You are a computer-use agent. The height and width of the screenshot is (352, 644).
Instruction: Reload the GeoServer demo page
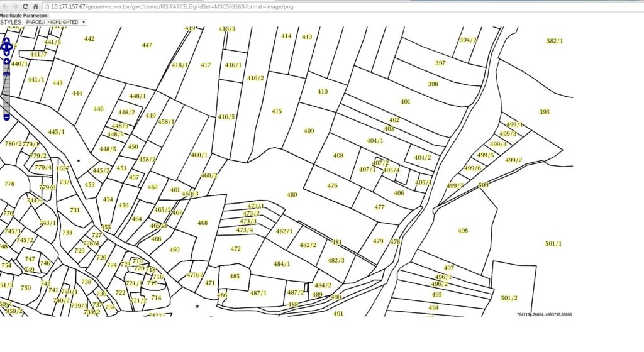click(x=25, y=6)
